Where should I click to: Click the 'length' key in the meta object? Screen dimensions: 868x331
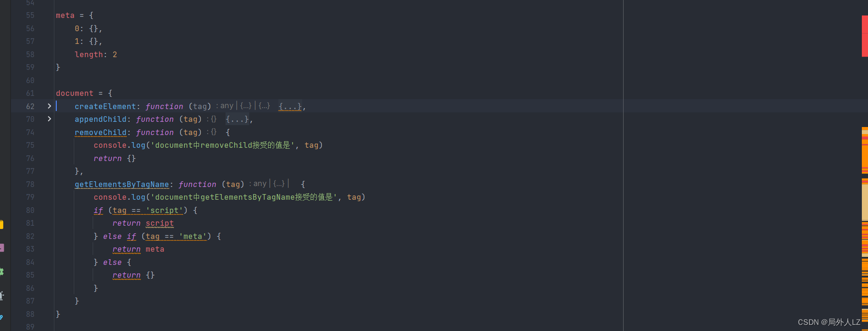pyautogui.click(x=89, y=55)
